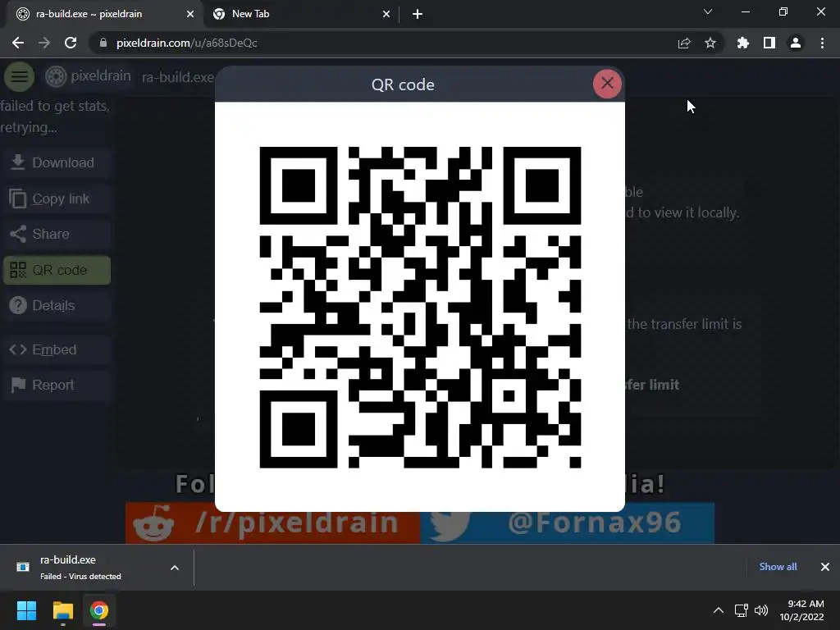The image size is (840, 630).
Task: Switch to the New Tab tab
Action: click(302, 14)
